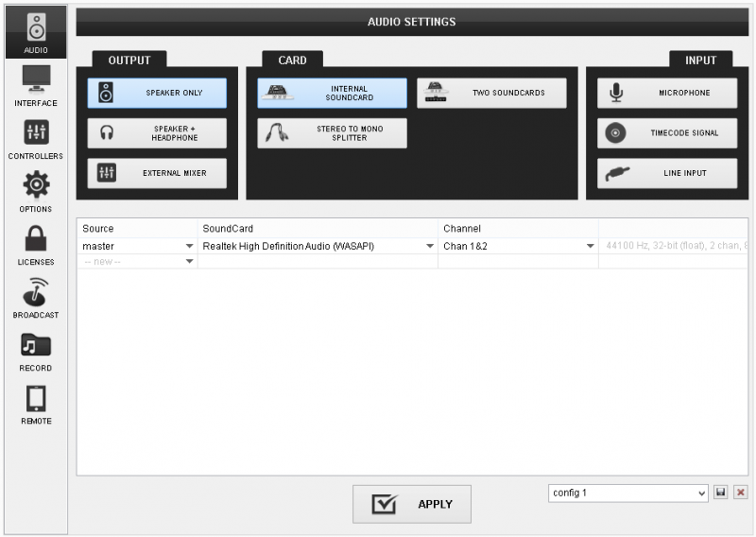This screenshot has width=756, height=537.
Task: Open the Broadcast settings section
Action: pyautogui.click(x=35, y=297)
